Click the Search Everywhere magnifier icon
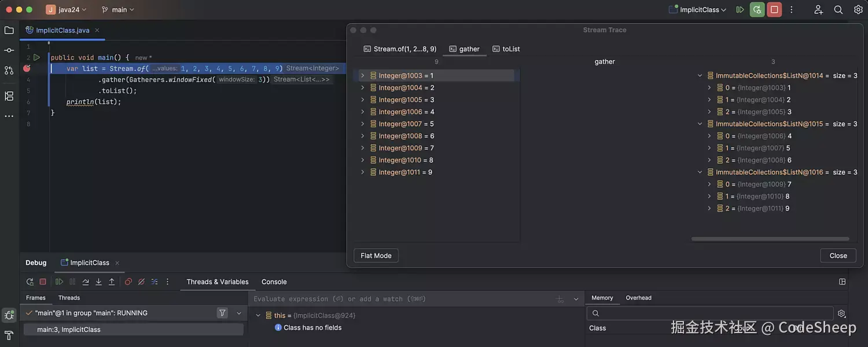The height and width of the screenshot is (347, 868). (838, 10)
